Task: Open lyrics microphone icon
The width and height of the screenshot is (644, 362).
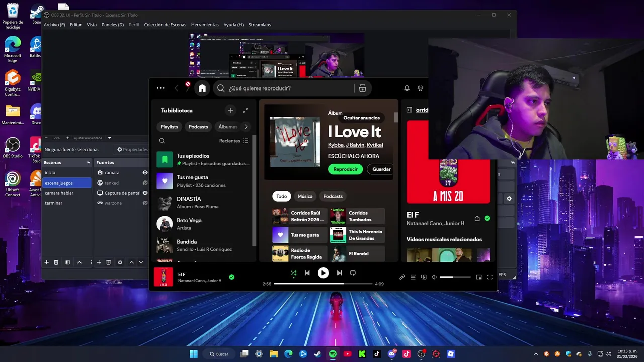Action: click(402, 277)
